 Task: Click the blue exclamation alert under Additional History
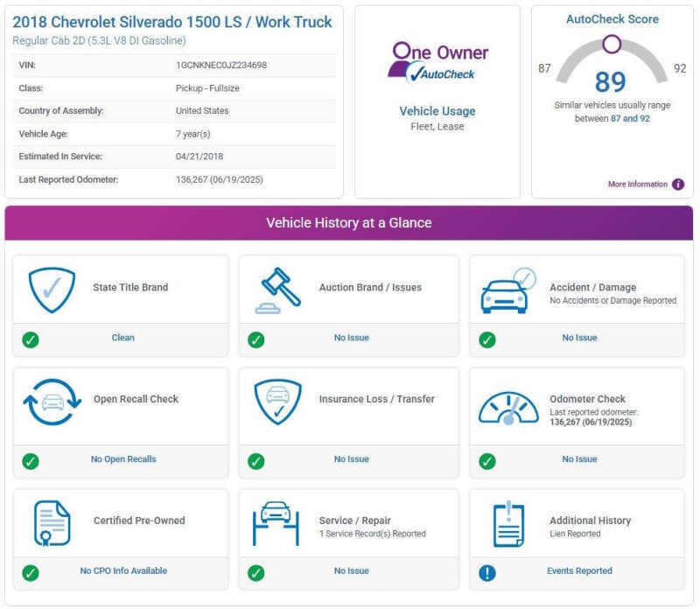[487, 573]
